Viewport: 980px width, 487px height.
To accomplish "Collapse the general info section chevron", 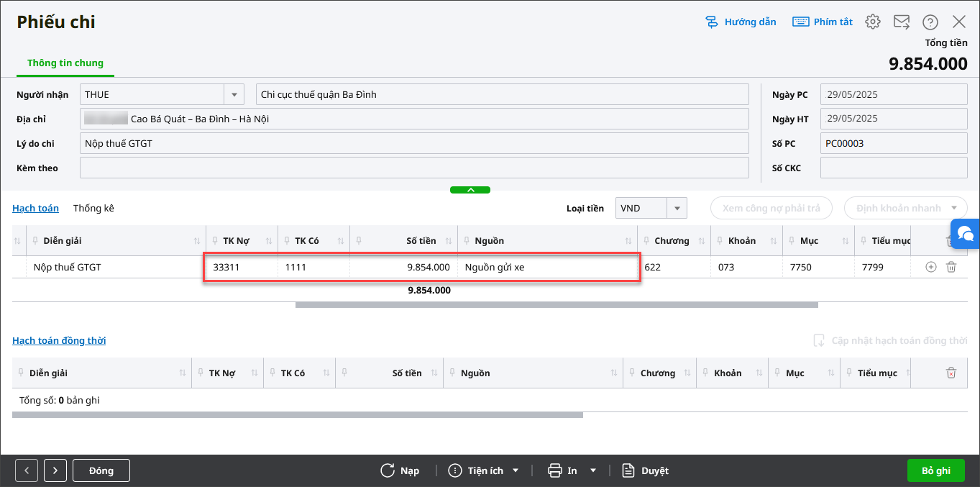I will pos(470,190).
